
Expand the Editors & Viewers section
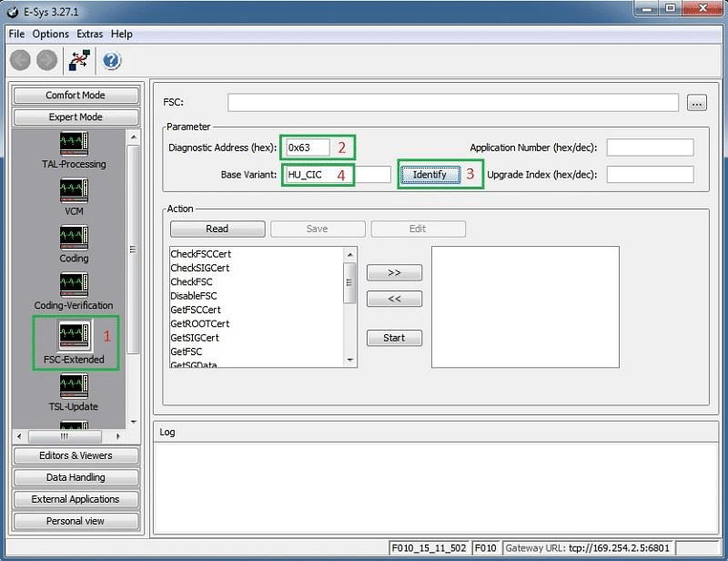point(76,455)
